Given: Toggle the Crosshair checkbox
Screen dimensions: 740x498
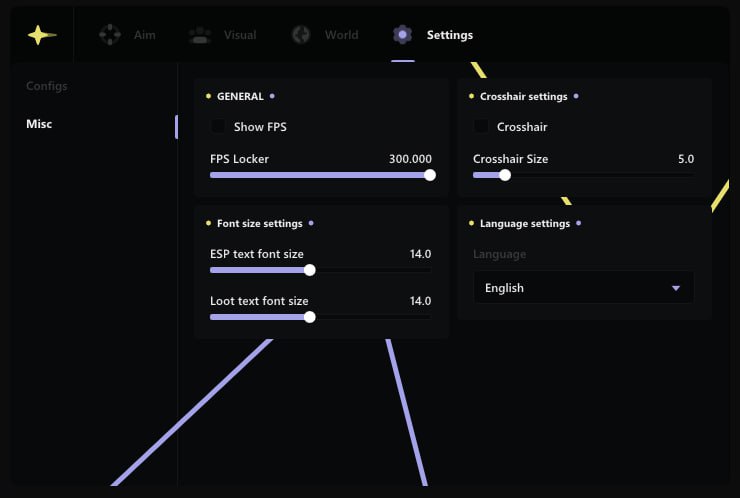Looking at the screenshot, I should click(x=481, y=127).
